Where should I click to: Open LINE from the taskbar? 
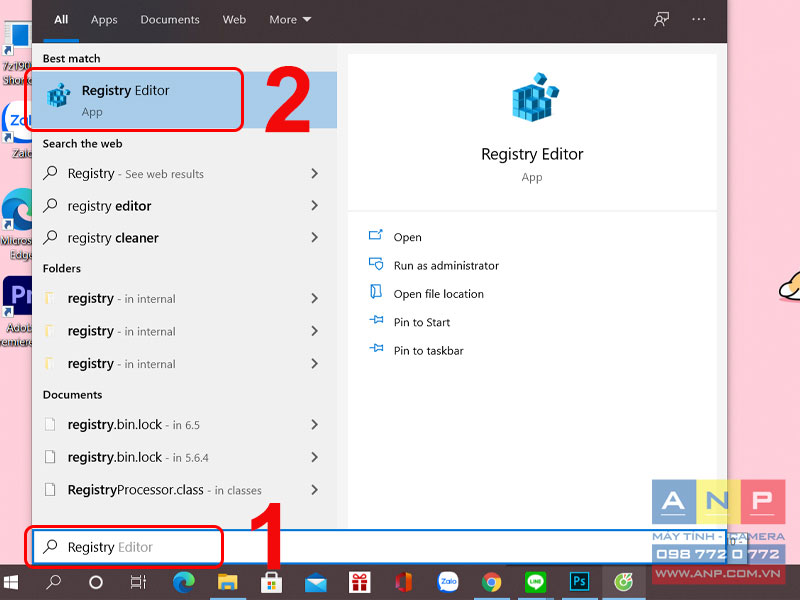pyautogui.click(x=535, y=582)
